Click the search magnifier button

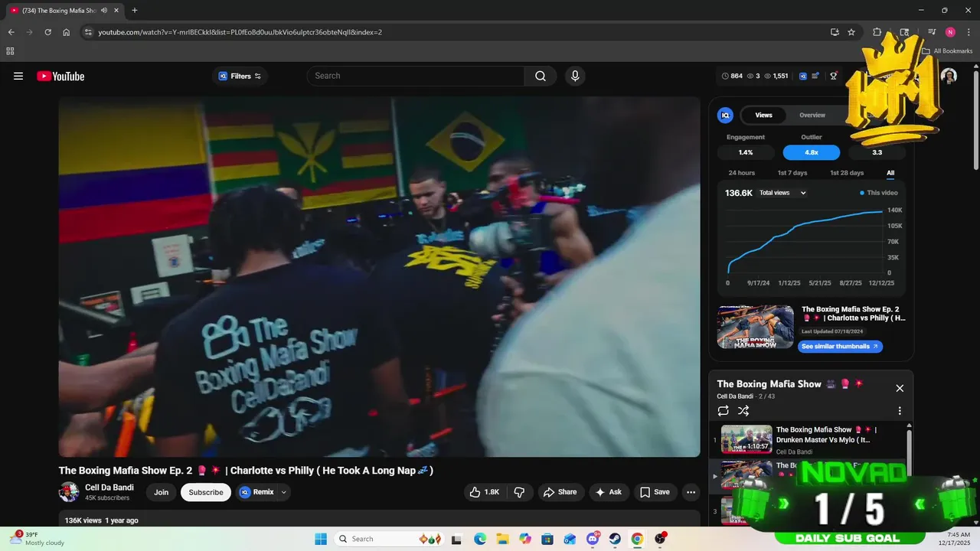(541, 76)
